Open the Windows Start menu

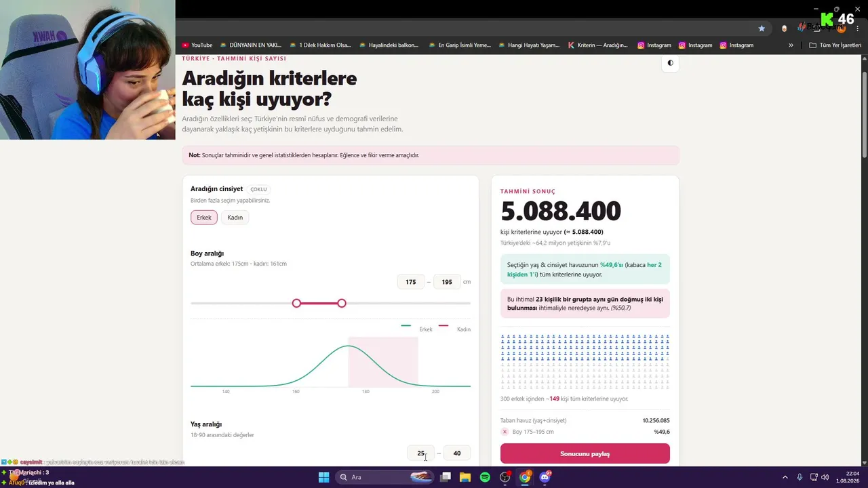pyautogui.click(x=323, y=477)
